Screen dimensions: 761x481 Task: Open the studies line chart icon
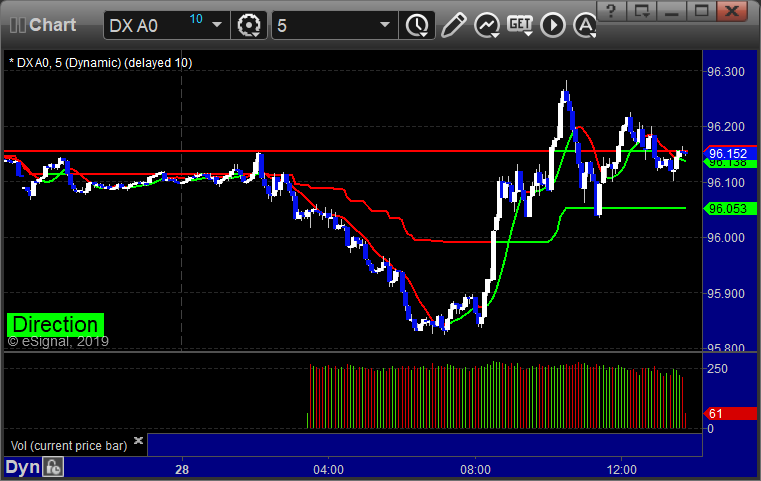point(487,25)
